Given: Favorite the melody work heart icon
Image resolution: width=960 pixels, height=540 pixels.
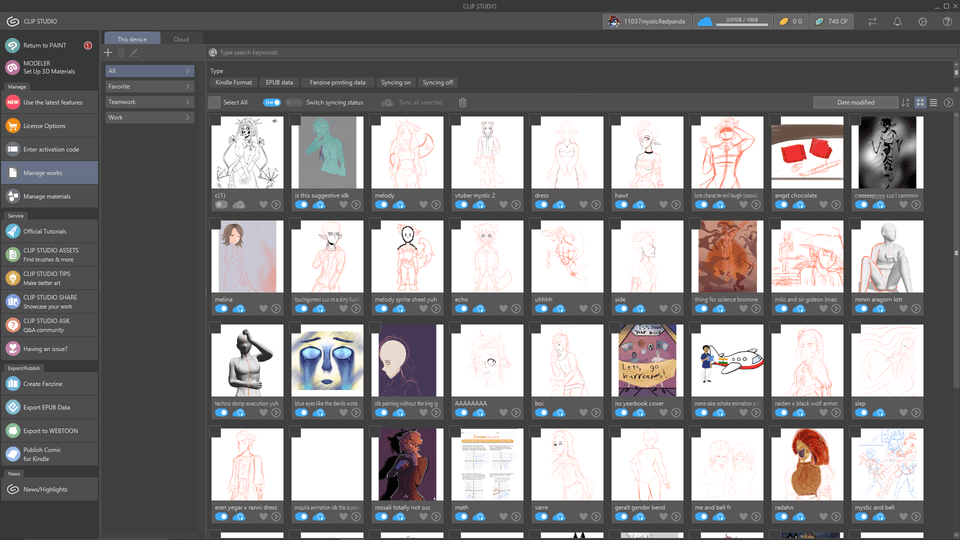Looking at the screenshot, I should pos(423,205).
